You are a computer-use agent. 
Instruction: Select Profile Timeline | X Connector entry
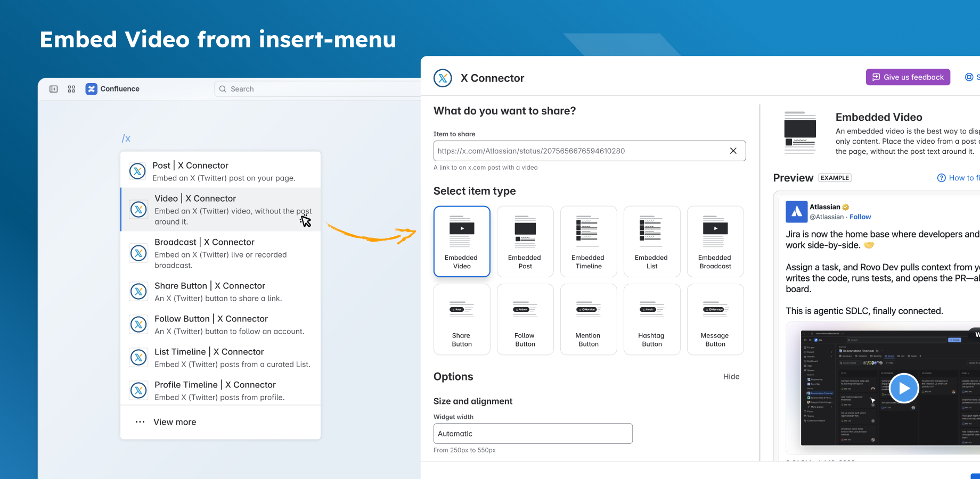pyautogui.click(x=220, y=390)
